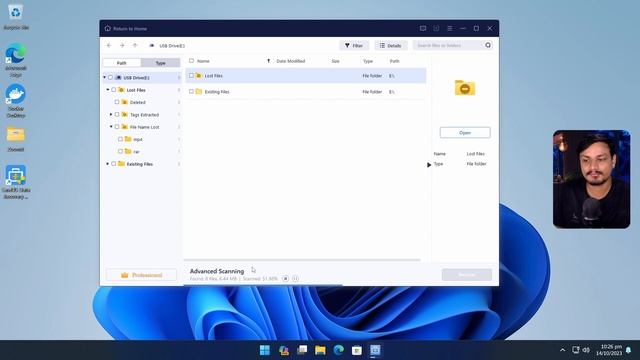Click the mp4 folder icon in tree
Image resolution: width=640 pixels, height=360 pixels.
pyautogui.click(x=128, y=139)
